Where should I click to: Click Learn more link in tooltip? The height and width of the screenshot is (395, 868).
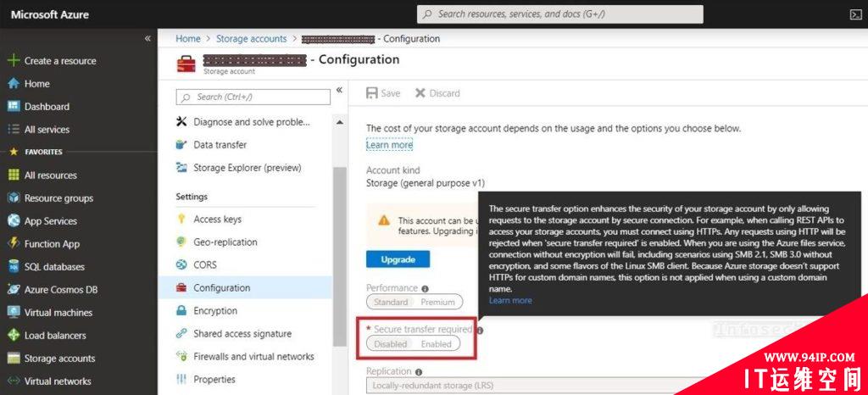(x=510, y=300)
